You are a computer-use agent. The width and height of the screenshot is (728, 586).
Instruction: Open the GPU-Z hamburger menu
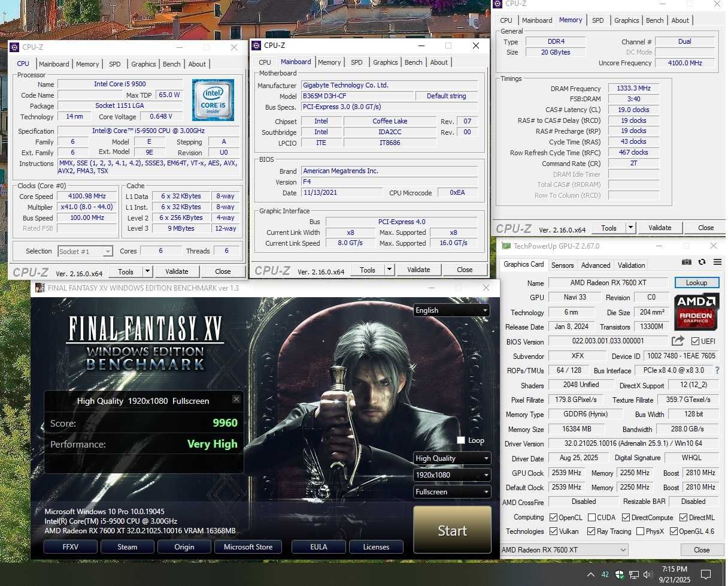point(717,262)
